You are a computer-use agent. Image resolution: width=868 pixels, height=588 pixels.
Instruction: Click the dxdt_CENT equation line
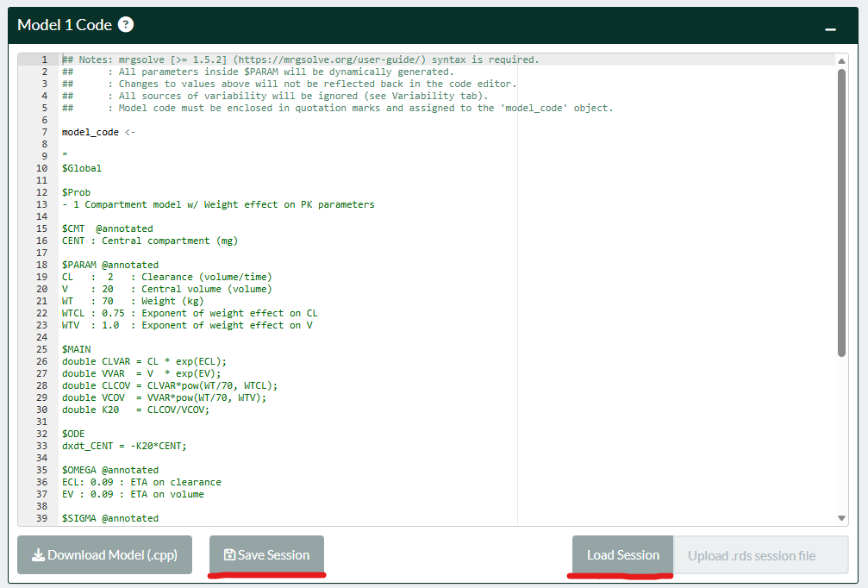(123, 446)
